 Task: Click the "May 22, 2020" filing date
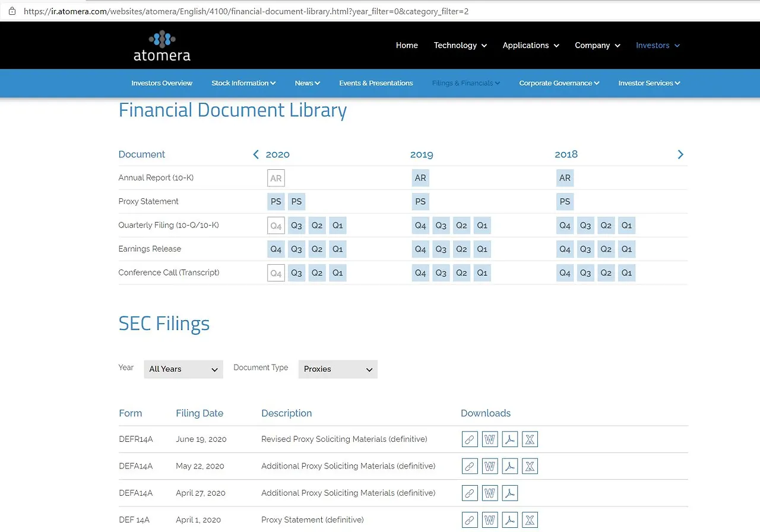click(x=200, y=466)
